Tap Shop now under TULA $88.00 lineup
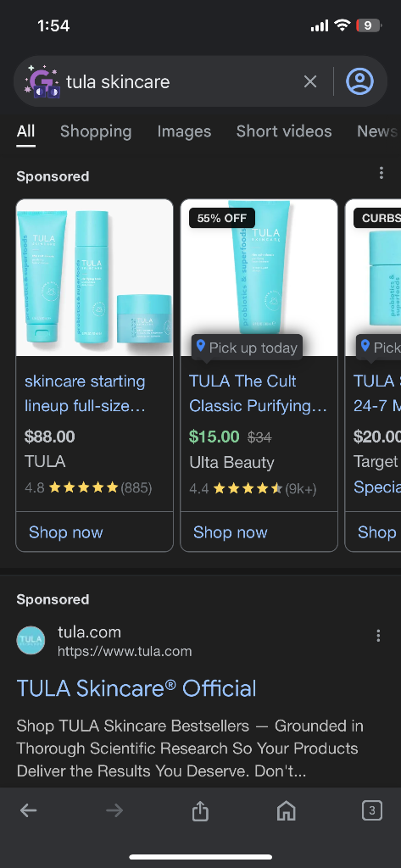401x868 pixels. pyautogui.click(x=66, y=532)
